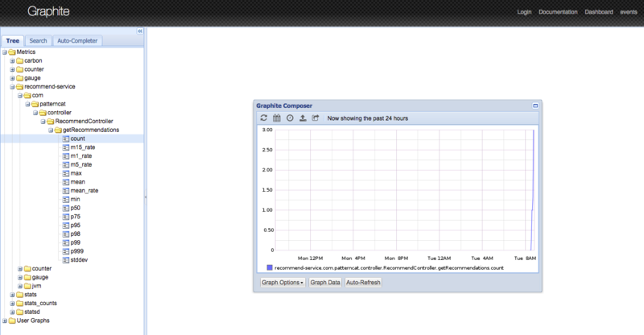The image size is (644, 335).
Task: Click the stddev metric icon
Action: coord(66,260)
